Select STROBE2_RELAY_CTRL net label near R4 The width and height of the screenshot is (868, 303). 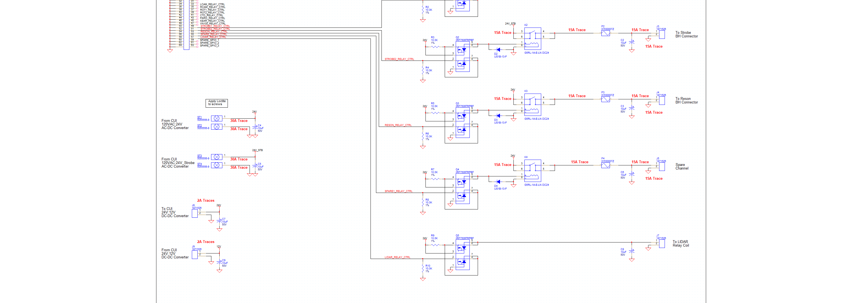coord(400,59)
